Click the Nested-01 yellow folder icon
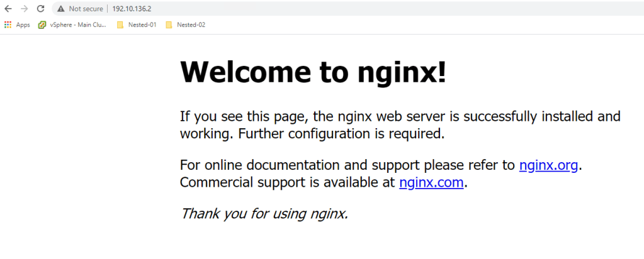 click(x=120, y=25)
